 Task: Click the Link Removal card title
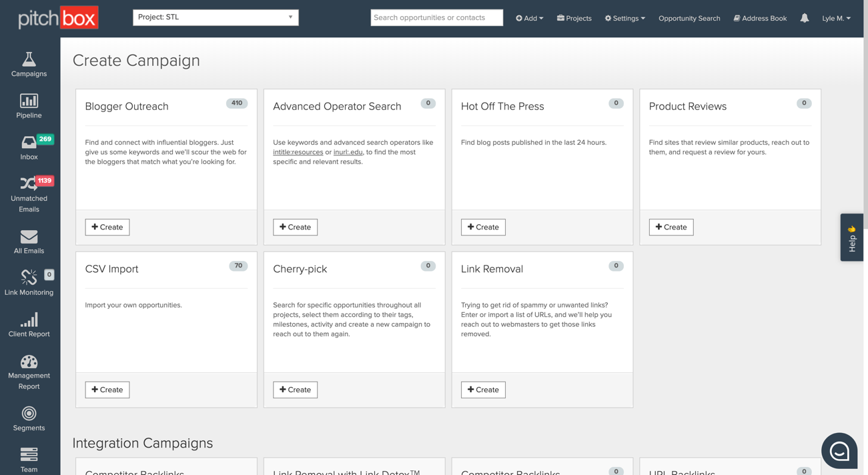coord(492,269)
